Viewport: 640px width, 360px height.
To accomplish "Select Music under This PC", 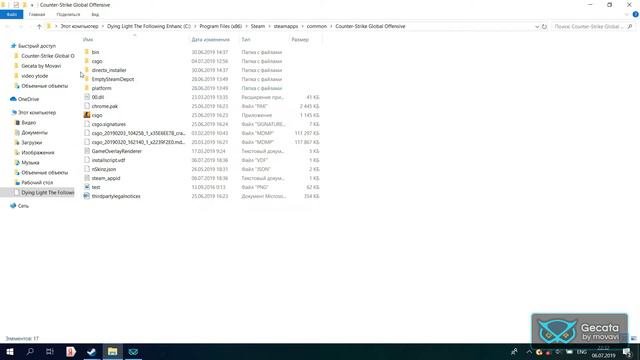I will [30, 162].
